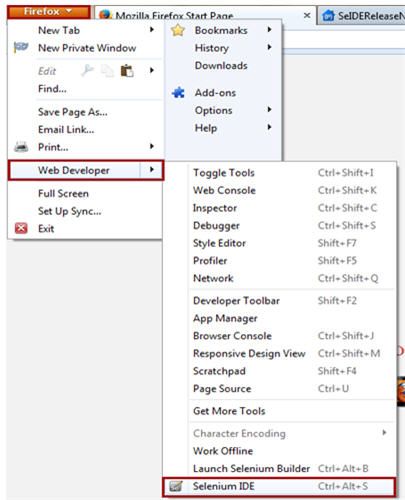The image size is (405, 500).
Task: Expand the Help submenu arrow
Action: tap(269, 127)
